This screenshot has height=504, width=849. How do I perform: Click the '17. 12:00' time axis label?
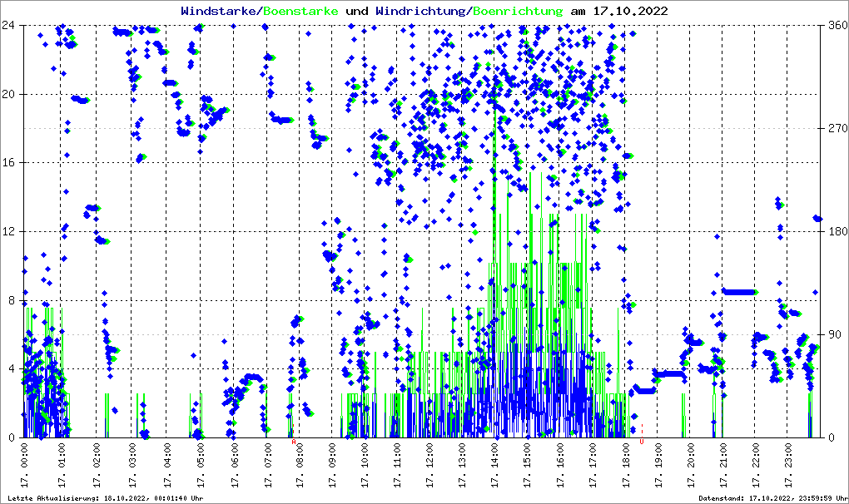tap(429, 465)
